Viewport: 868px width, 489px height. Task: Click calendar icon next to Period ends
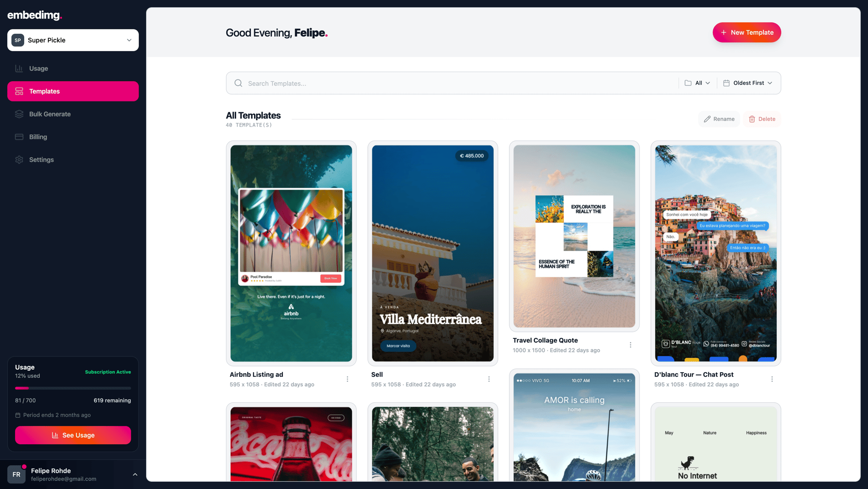tap(18, 415)
